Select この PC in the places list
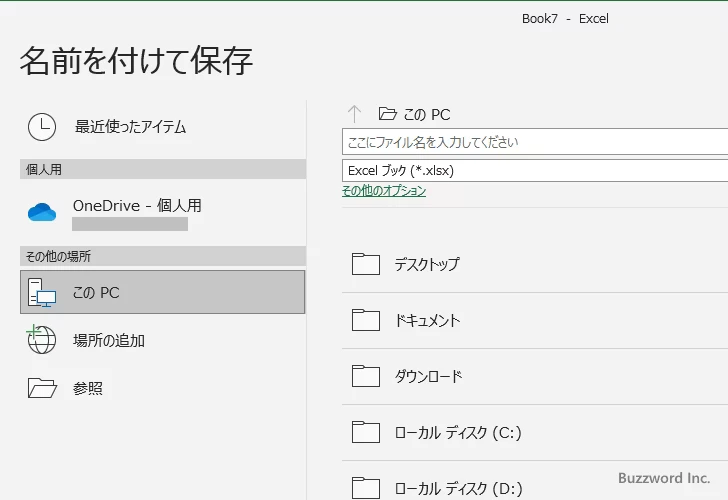 (162, 292)
